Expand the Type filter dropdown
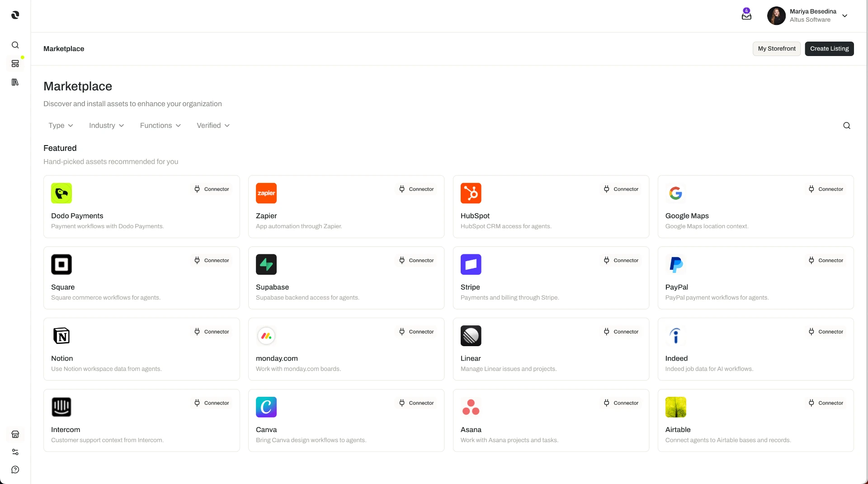The image size is (868, 484). pyautogui.click(x=61, y=126)
